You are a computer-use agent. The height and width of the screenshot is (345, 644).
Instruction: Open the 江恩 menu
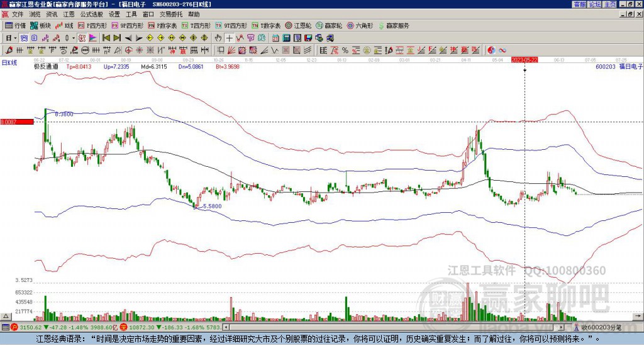pyautogui.click(x=69, y=14)
